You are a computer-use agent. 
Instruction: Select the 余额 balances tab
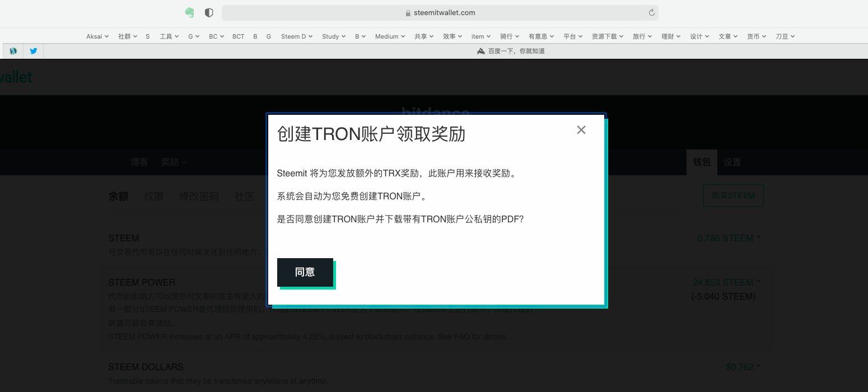pos(118,196)
